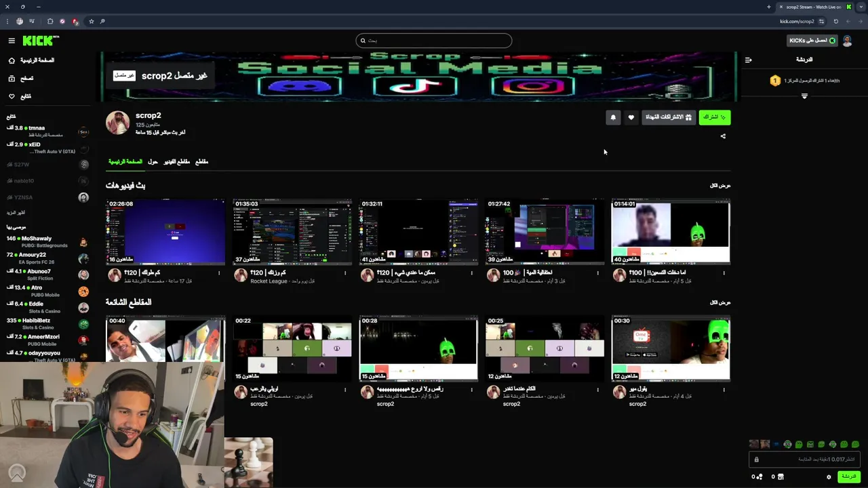Screen dimensions: 868x488
Task: Open the 01:27:42 stream video thumbnail
Action: click(x=545, y=231)
